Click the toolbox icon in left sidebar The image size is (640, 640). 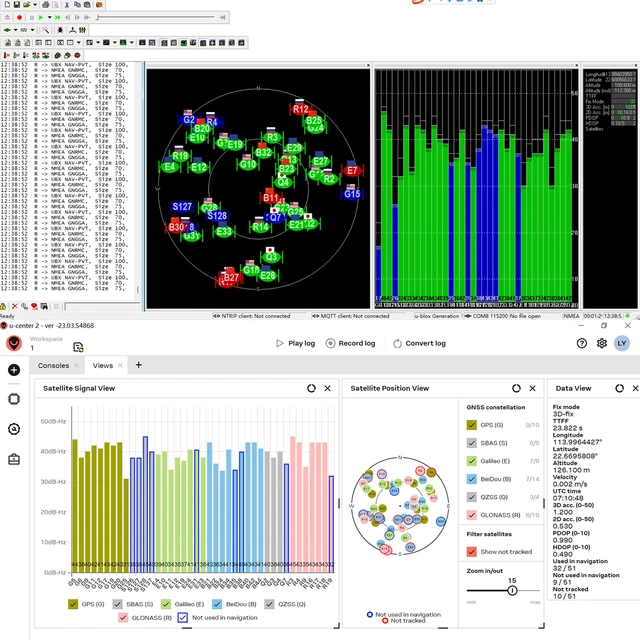coord(14,460)
